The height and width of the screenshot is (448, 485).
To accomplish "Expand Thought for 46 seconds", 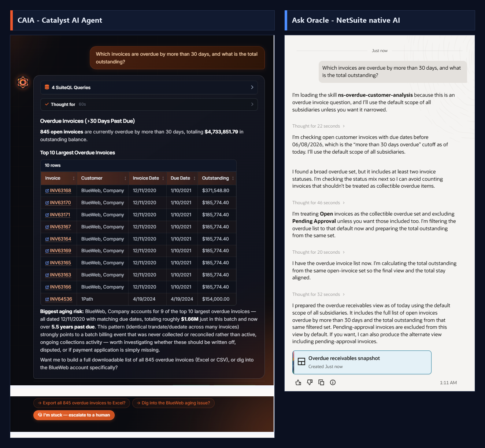I will 318,203.
